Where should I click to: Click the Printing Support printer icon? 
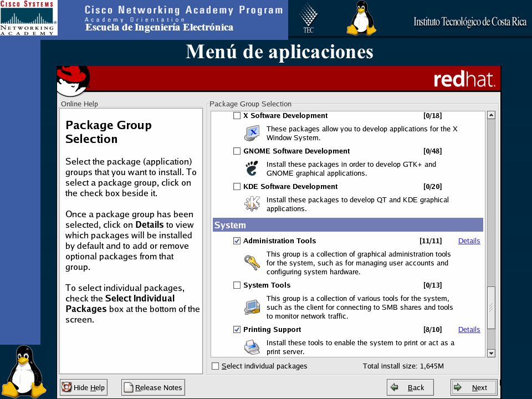point(252,347)
